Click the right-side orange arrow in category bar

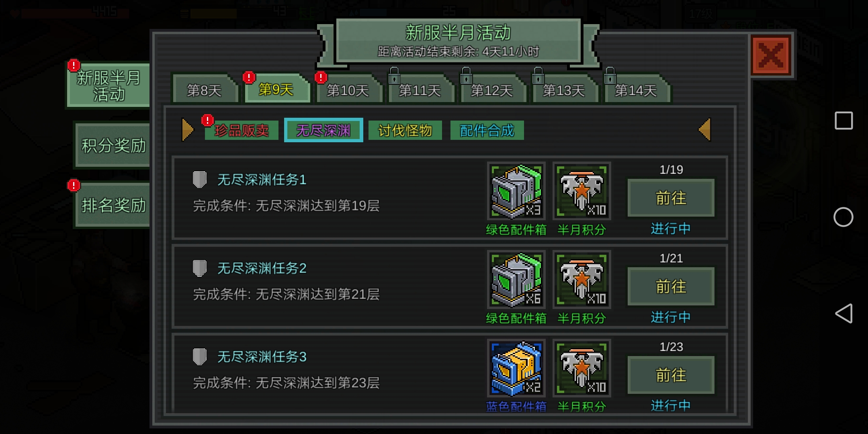point(705,129)
